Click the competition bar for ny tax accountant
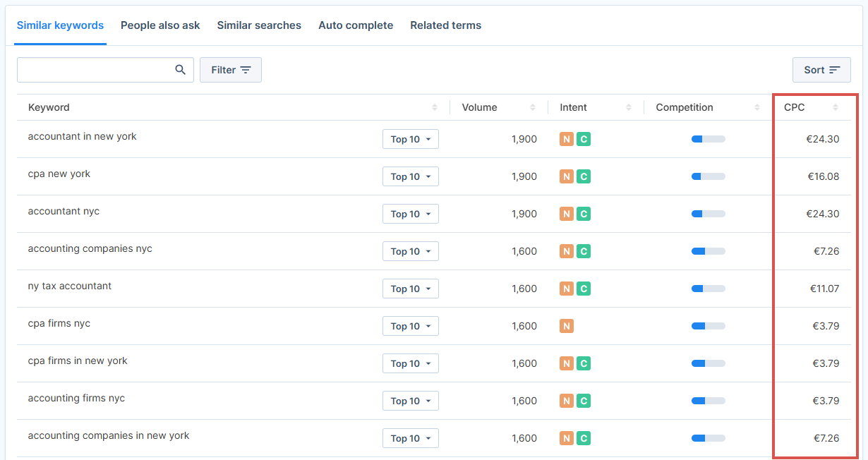 click(x=708, y=289)
